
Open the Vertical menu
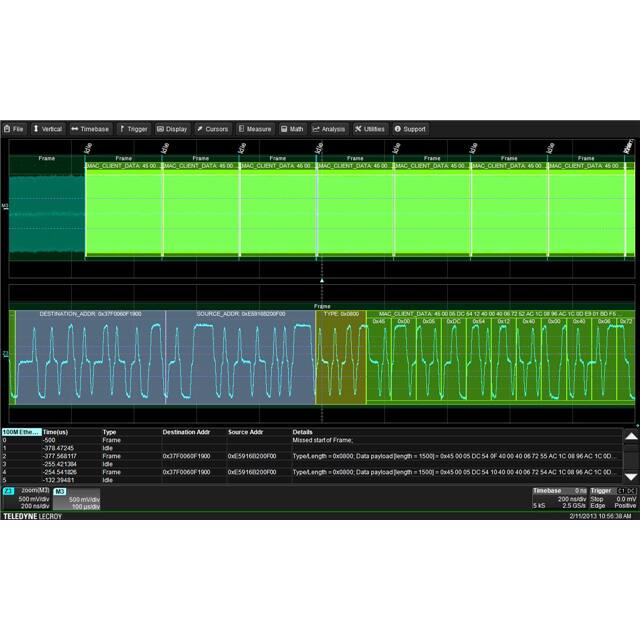(47, 129)
